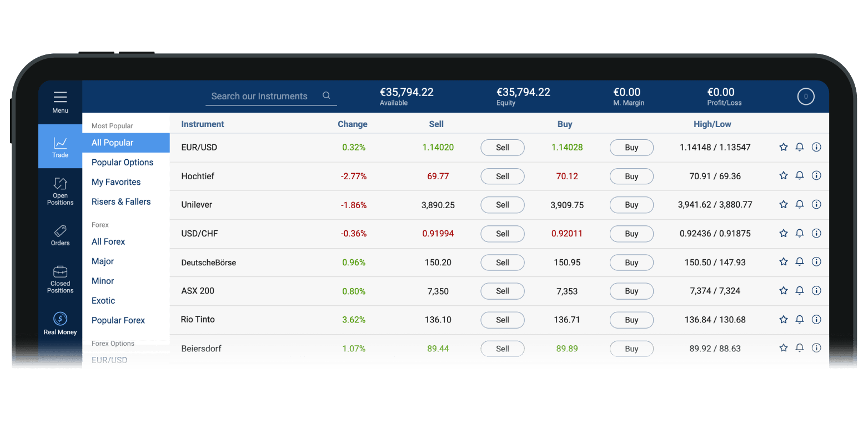
Task: Open Closed Positions briefcase icon
Action: click(x=60, y=271)
